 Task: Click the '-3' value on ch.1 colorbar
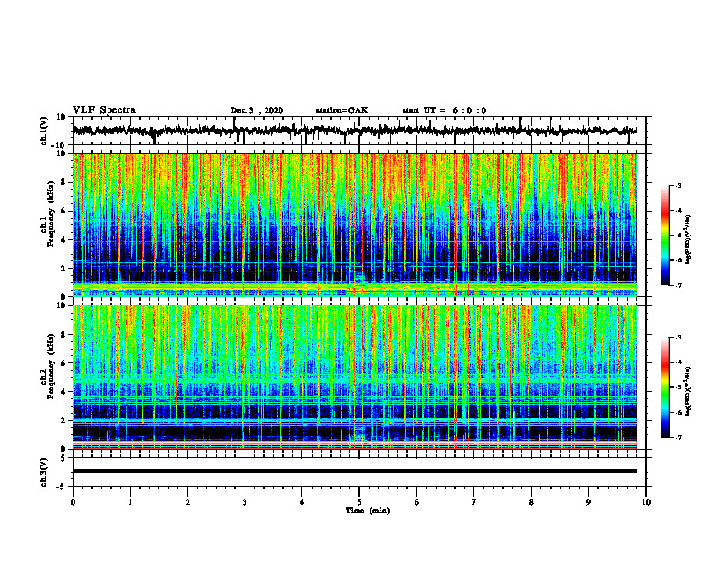click(x=677, y=186)
